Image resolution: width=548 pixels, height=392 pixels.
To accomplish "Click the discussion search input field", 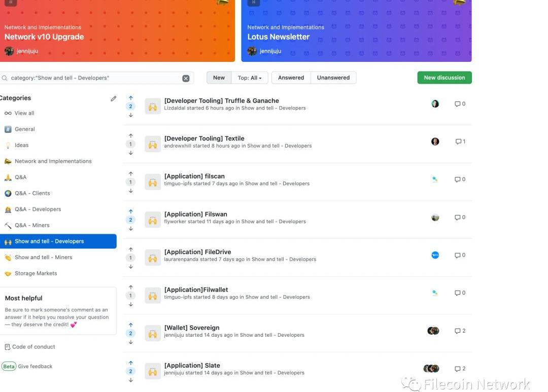I will click(x=94, y=78).
